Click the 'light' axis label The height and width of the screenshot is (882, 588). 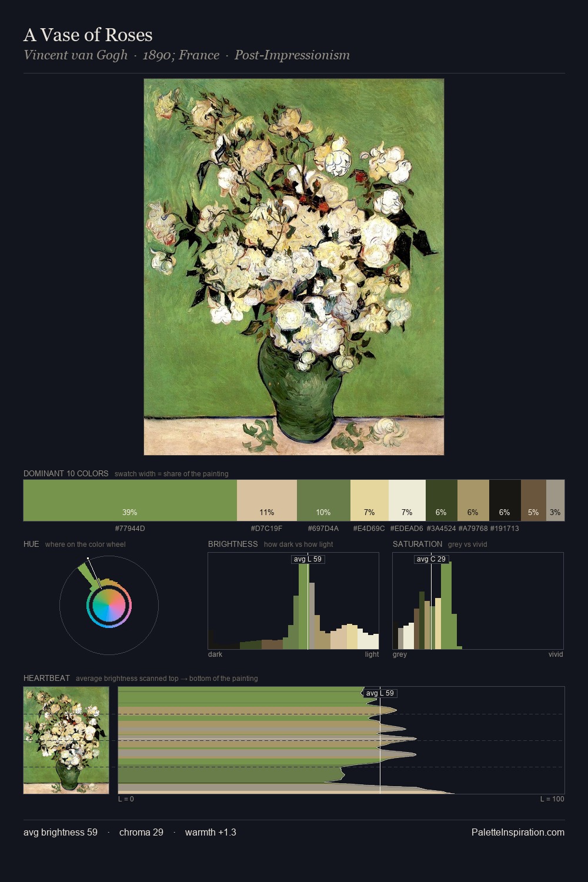[372, 654]
